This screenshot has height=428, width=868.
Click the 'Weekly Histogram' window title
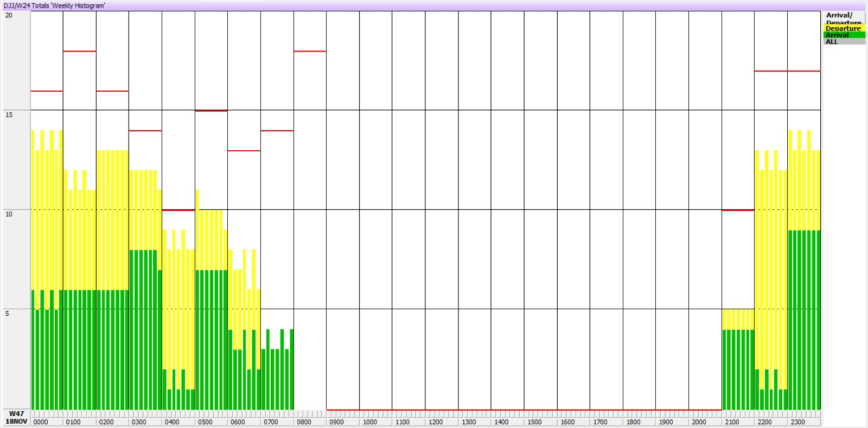54,5
